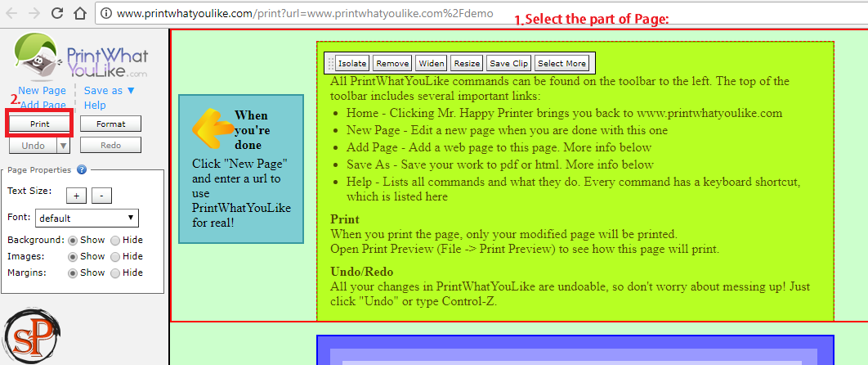Click the 'Home - Clicking Mr. Happy Printer' bullet
The image size is (868, 365).
pos(564,113)
